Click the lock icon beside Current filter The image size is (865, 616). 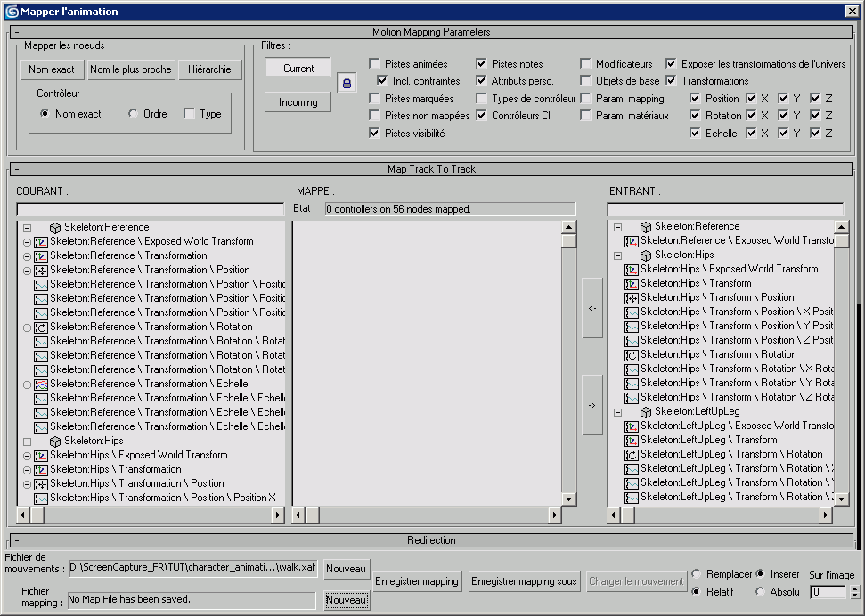[347, 84]
